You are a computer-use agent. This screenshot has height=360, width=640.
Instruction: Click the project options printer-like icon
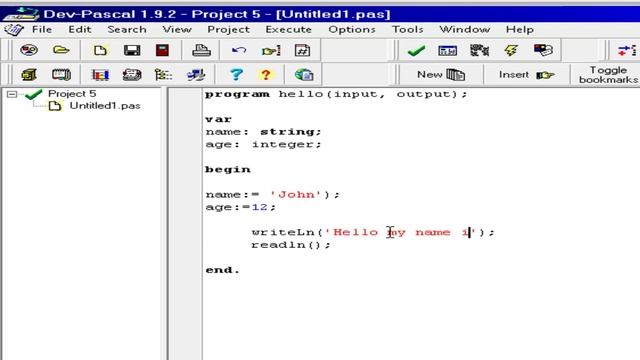tap(132, 75)
